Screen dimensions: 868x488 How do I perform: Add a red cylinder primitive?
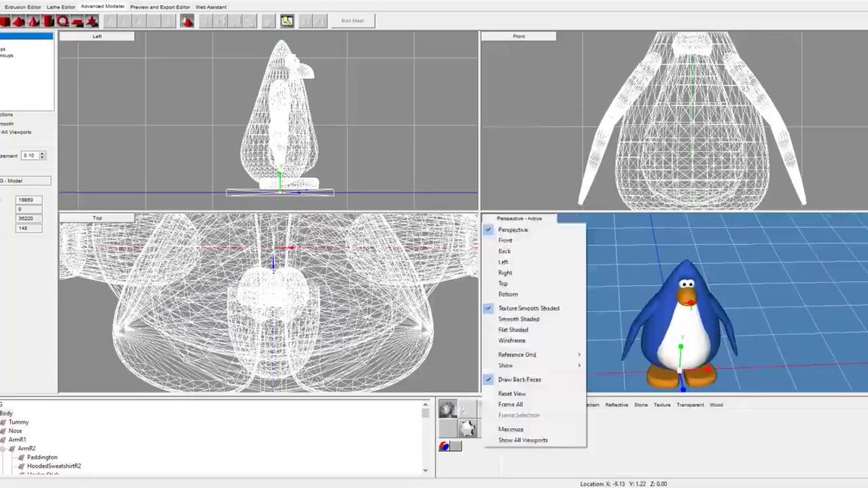pos(48,21)
